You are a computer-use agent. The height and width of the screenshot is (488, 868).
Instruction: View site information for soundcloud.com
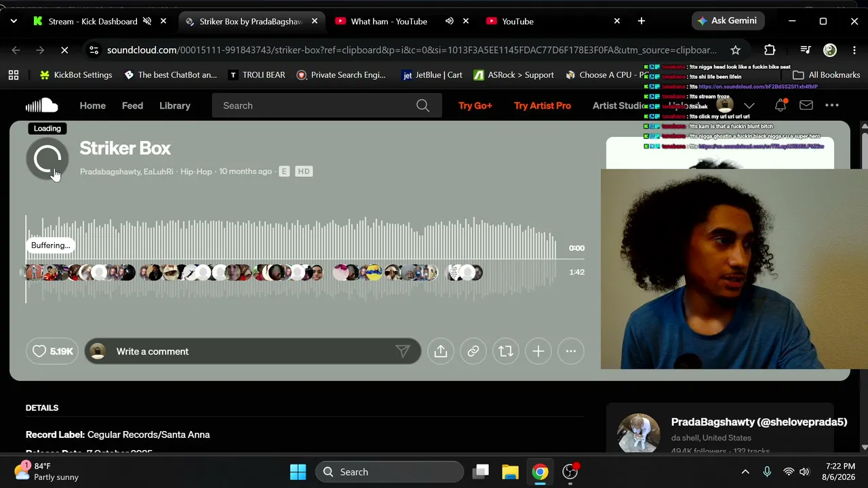94,50
